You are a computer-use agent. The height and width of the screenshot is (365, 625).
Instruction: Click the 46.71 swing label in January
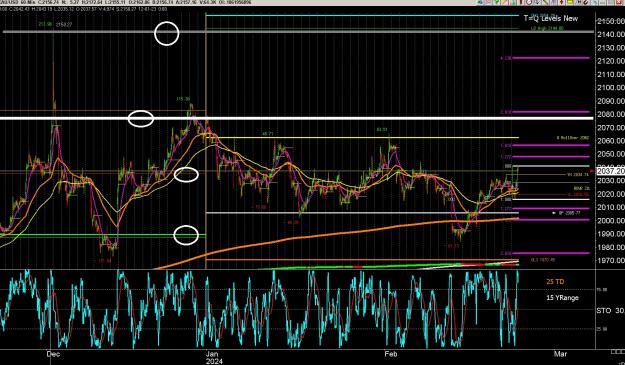(x=267, y=134)
